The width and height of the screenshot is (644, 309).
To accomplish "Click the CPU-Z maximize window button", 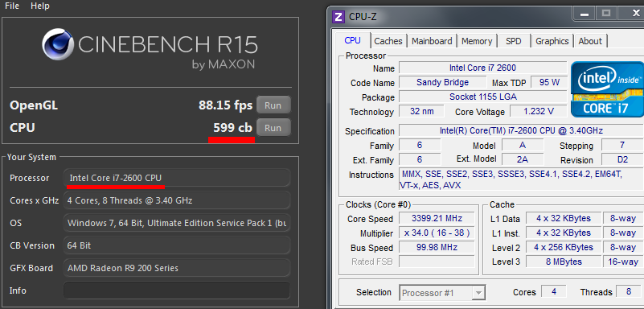I will click(x=606, y=13).
